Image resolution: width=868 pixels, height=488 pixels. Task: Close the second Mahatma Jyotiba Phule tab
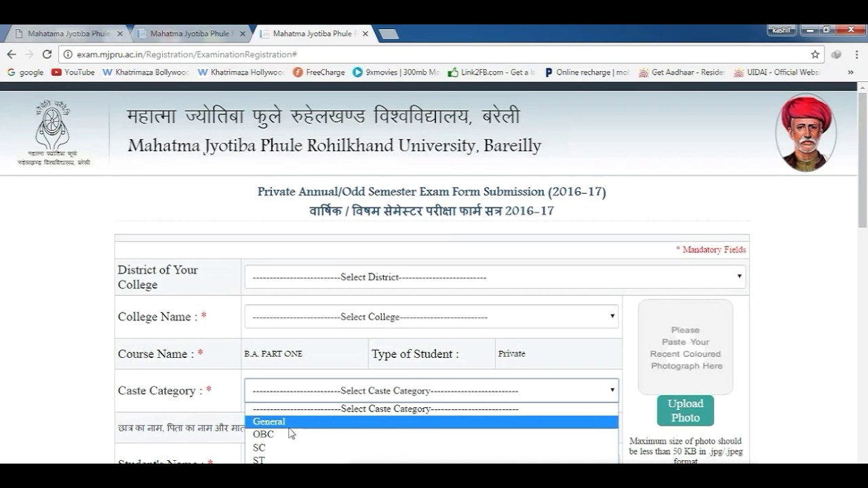[x=242, y=33]
